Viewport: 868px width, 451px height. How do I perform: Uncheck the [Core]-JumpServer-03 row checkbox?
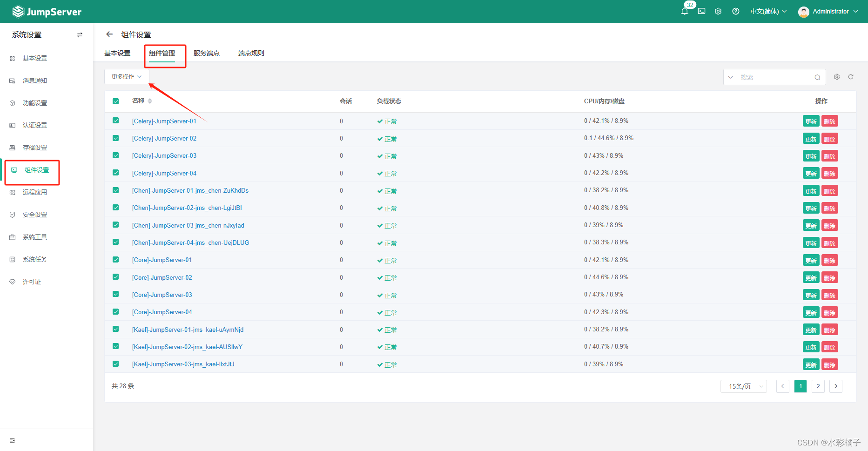click(x=116, y=294)
